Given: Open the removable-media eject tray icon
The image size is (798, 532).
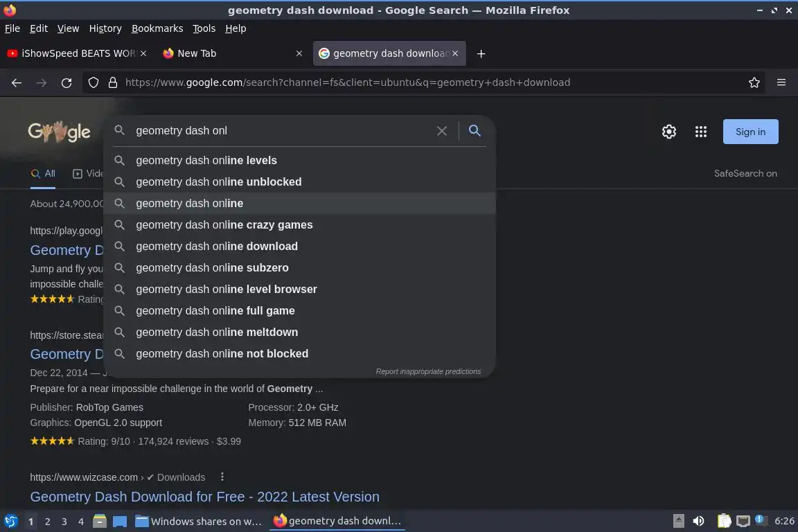Looking at the screenshot, I should coord(678,521).
